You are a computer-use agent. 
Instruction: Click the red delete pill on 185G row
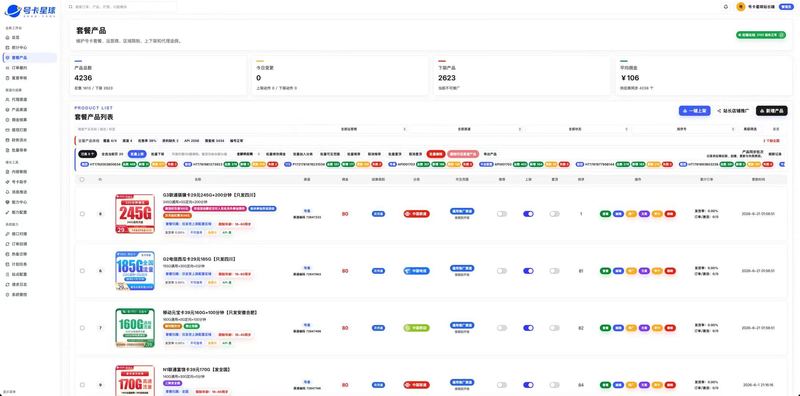[670, 271]
